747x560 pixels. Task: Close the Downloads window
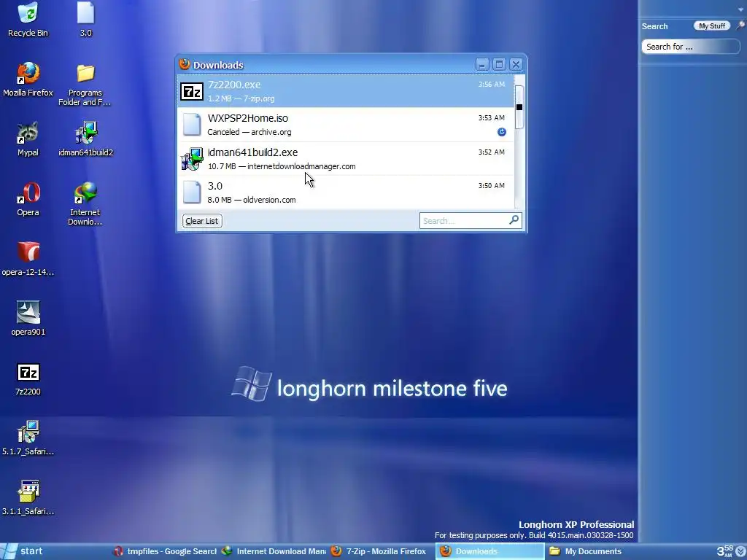516,64
